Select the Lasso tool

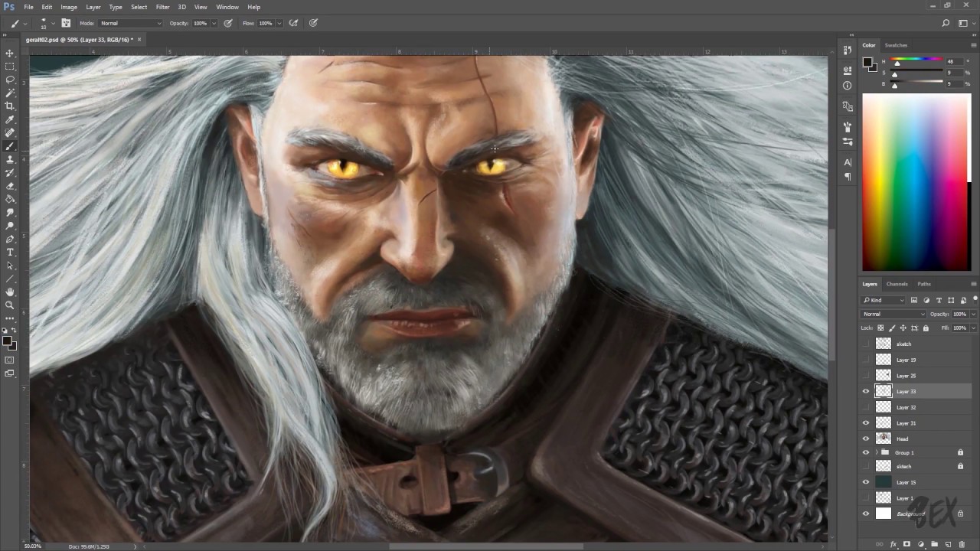pyautogui.click(x=10, y=80)
